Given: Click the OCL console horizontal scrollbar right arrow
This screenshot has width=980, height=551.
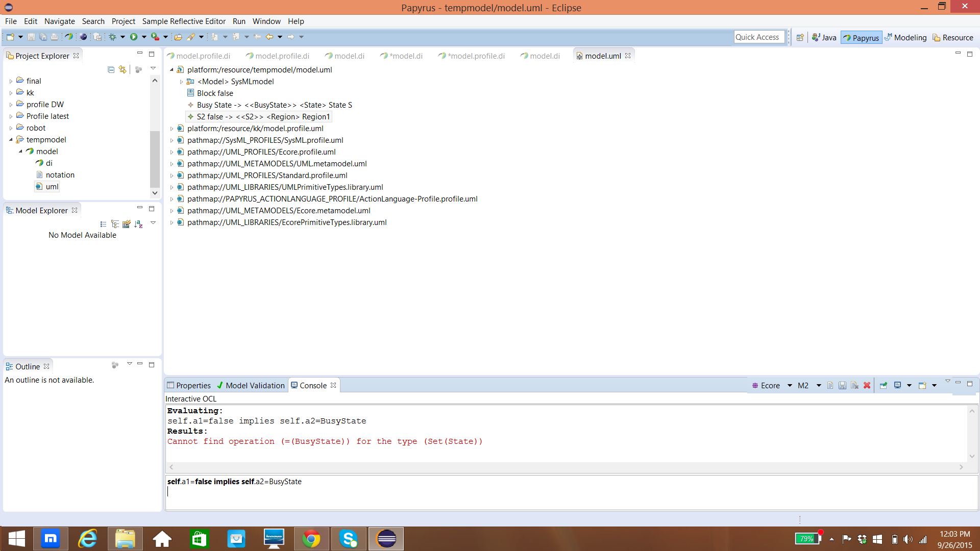Looking at the screenshot, I should pyautogui.click(x=961, y=467).
